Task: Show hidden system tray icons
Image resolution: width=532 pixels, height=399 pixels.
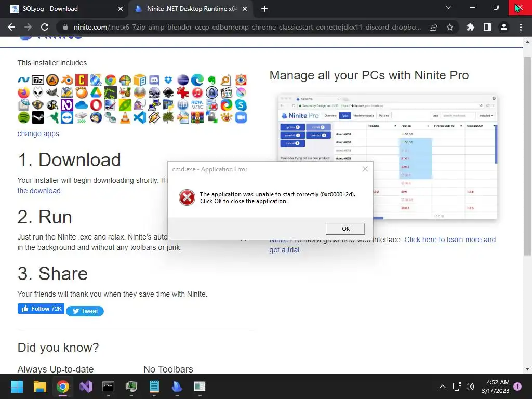Action: 443,387
